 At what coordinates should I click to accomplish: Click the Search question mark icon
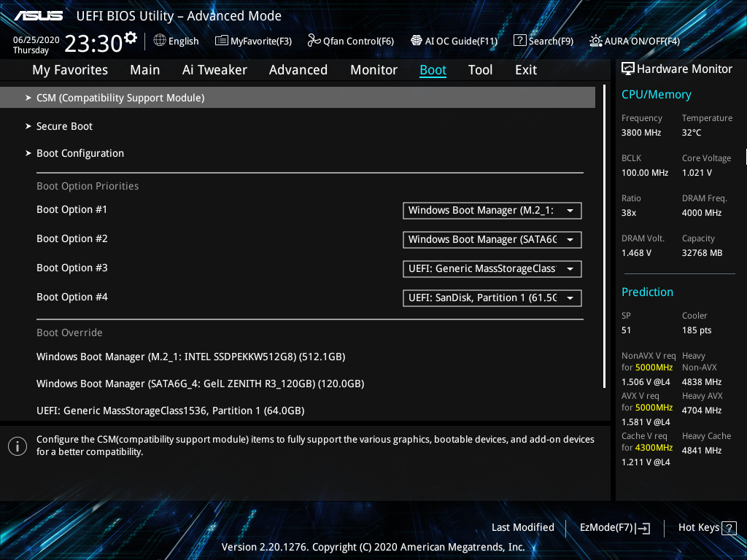519,41
